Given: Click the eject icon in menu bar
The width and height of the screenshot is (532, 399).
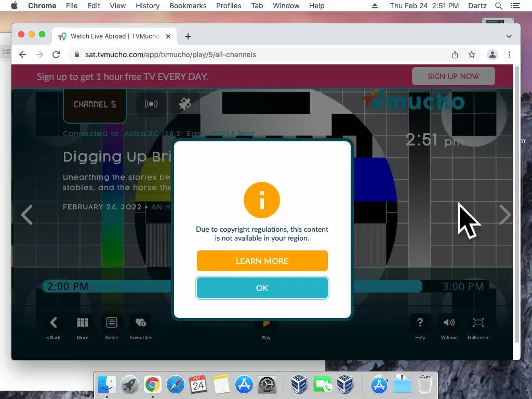Looking at the screenshot, I should [375, 6].
